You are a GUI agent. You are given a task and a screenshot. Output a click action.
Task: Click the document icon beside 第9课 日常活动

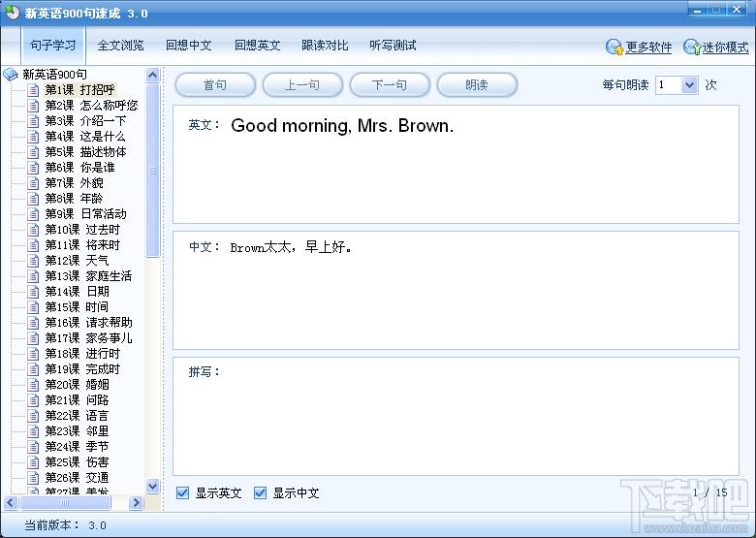coord(33,214)
